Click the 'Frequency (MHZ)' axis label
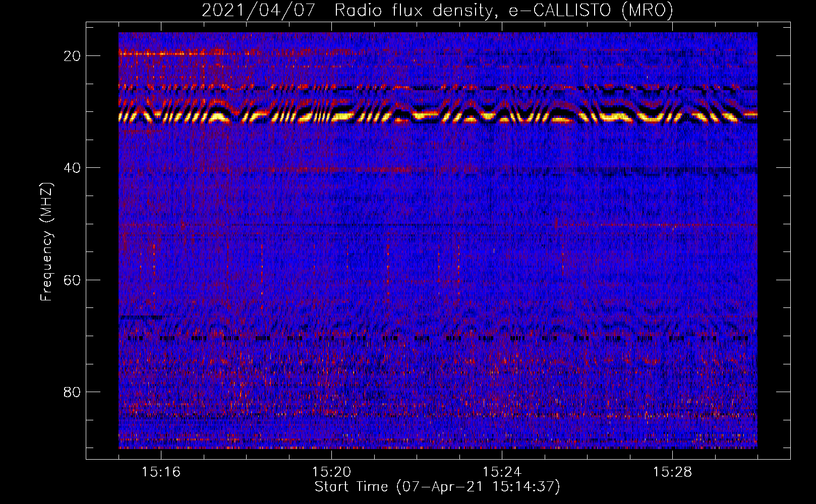 point(46,242)
